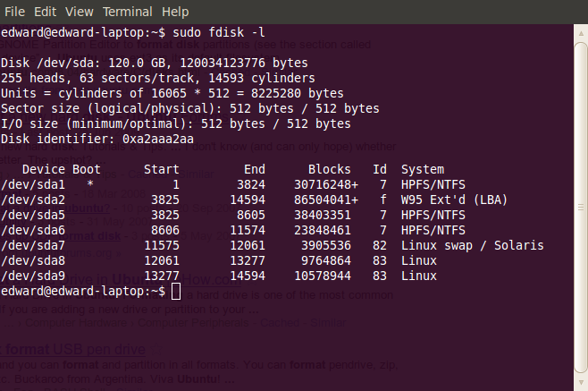This screenshot has height=391, width=588.
Task: Click the 'Id' column header
Action: tap(380, 169)
